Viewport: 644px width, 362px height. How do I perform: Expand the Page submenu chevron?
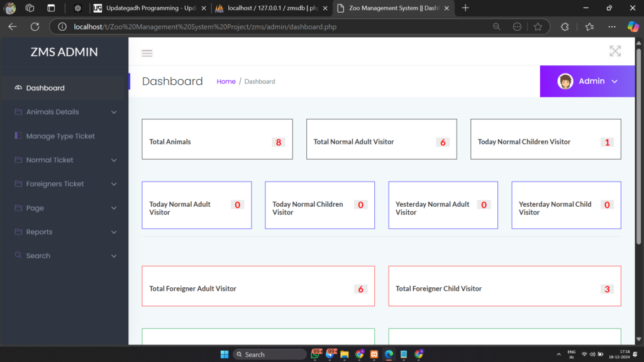click(114, 208)
